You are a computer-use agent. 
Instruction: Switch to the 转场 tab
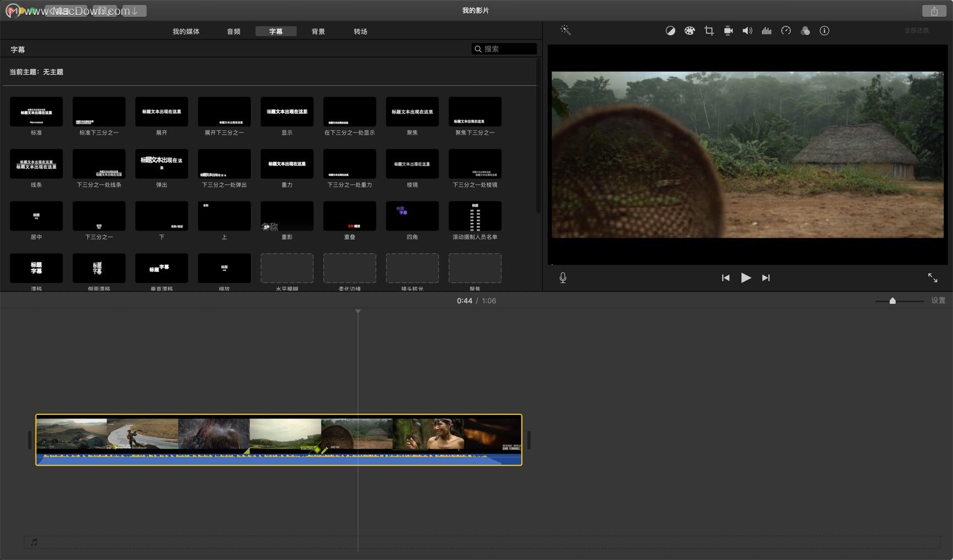[361, 31]
